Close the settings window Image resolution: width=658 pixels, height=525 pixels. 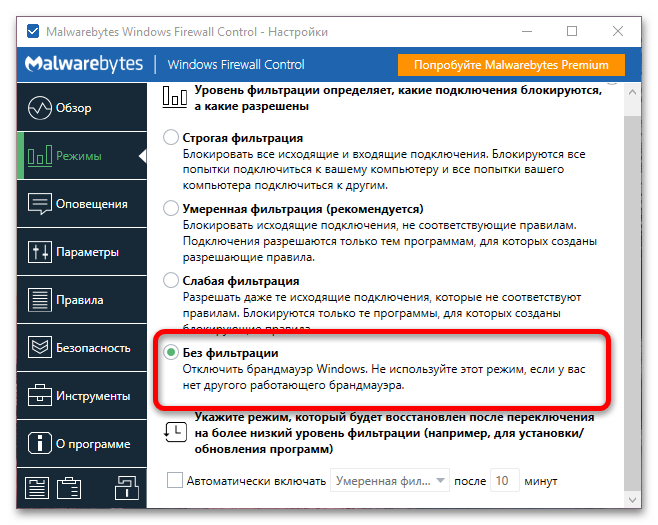(x=617, y=31)
